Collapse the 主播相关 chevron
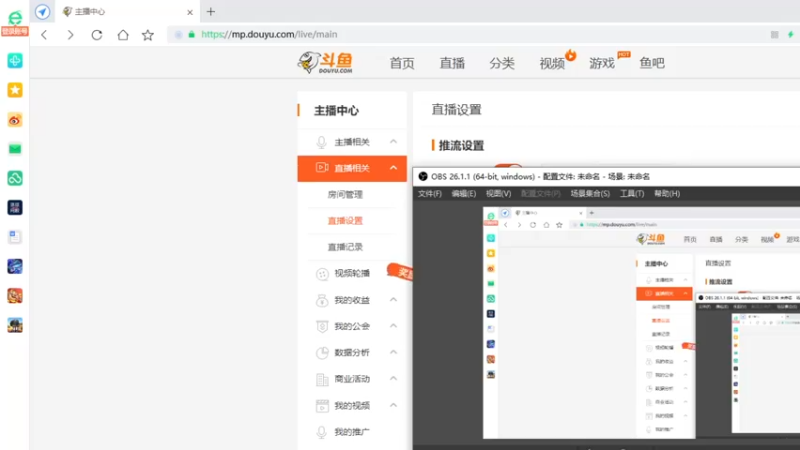This screenshot has width=800, height=450. [393, 142]
